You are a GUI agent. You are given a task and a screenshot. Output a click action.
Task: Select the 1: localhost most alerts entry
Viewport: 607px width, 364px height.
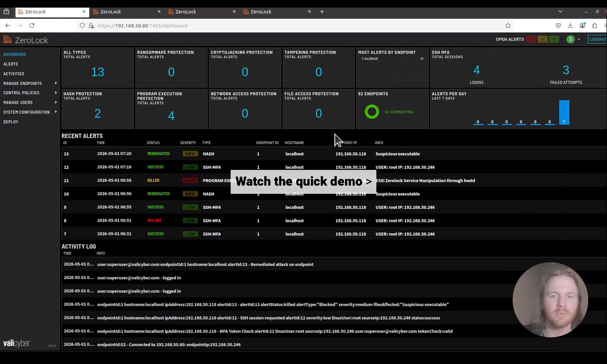coord(392,59)
